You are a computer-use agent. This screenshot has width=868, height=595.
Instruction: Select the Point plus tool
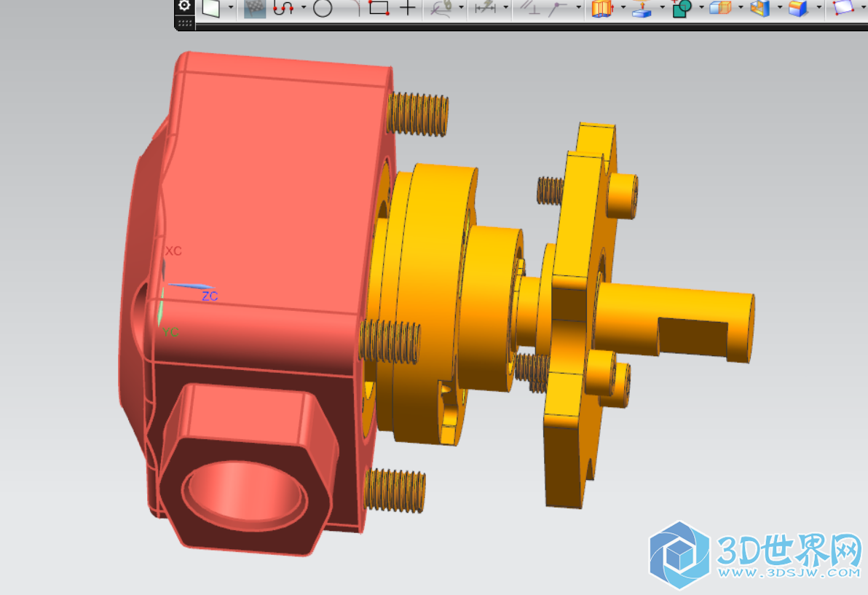408,8
